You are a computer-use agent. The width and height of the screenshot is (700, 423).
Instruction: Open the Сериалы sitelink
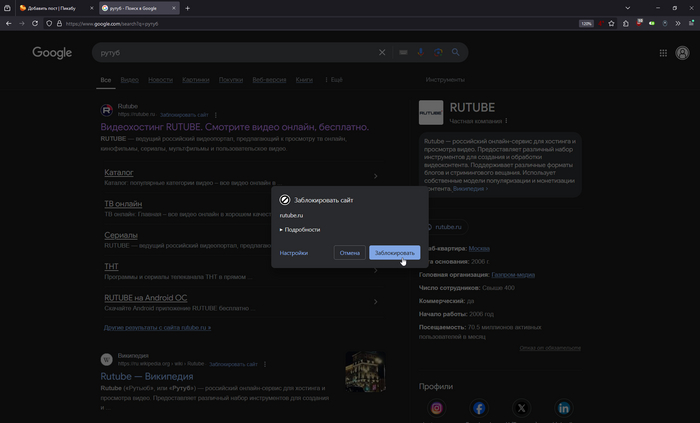pyautogui.click(x=121, y=235)
